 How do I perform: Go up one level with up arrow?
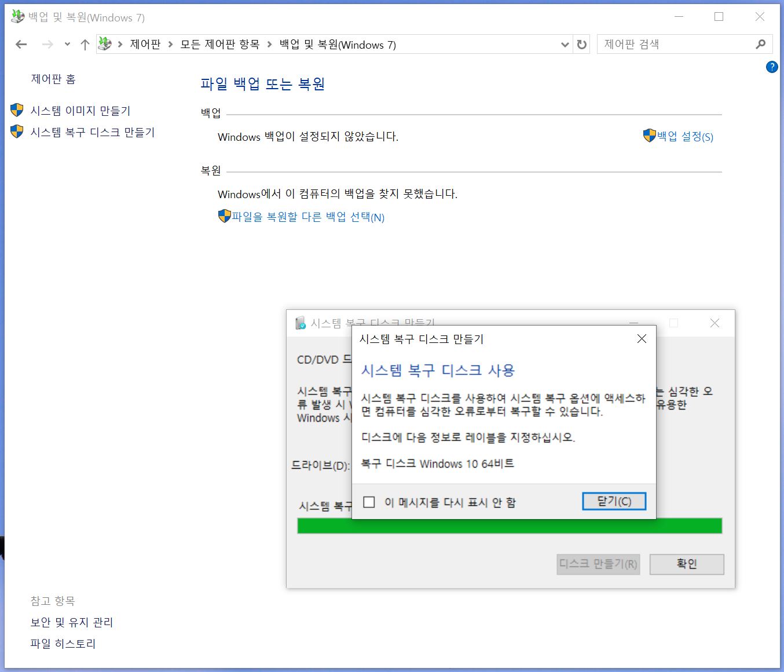[85, 45]
